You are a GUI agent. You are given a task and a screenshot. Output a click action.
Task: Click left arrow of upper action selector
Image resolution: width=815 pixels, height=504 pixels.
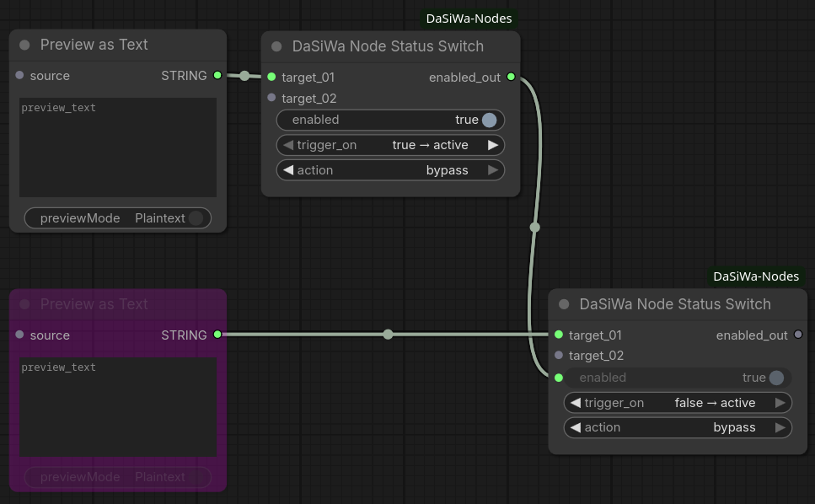tap(288, 170)
